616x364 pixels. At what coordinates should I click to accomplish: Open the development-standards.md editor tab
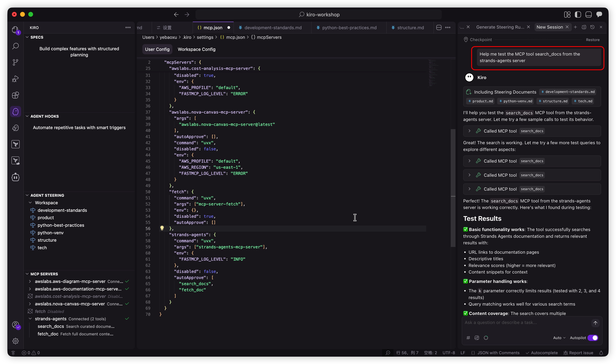coord(273,28)
